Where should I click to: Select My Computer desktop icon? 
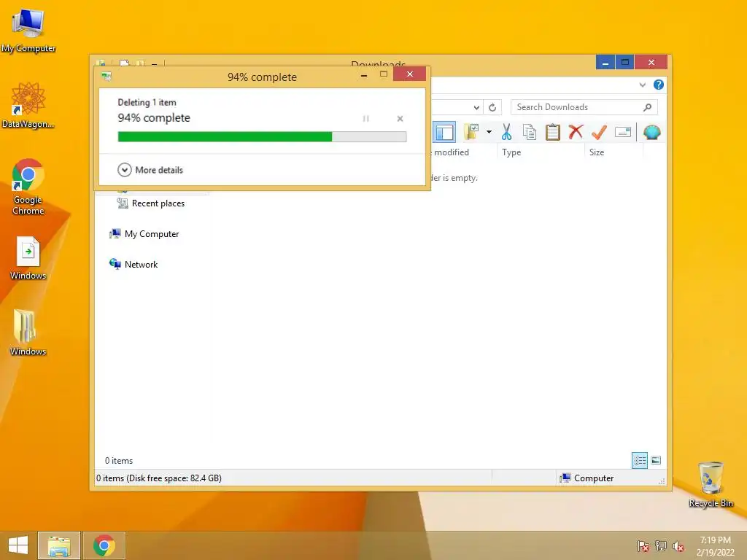[x=28, y=31]
